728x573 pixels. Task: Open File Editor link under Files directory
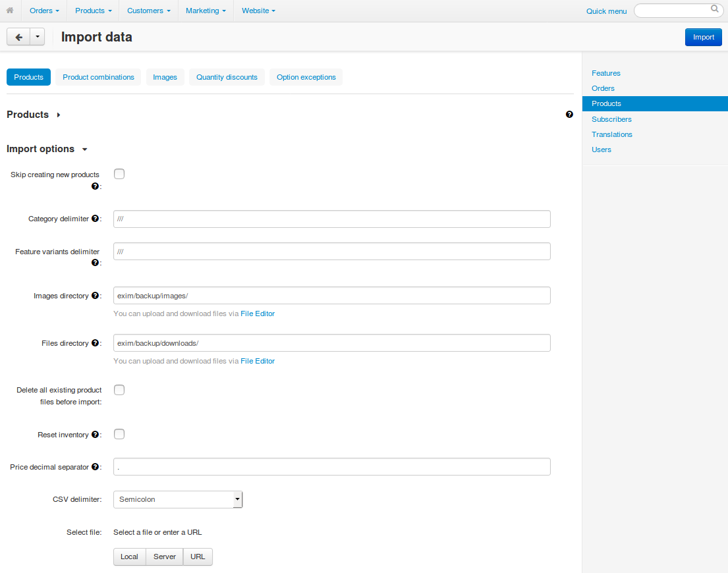point(258,361)
